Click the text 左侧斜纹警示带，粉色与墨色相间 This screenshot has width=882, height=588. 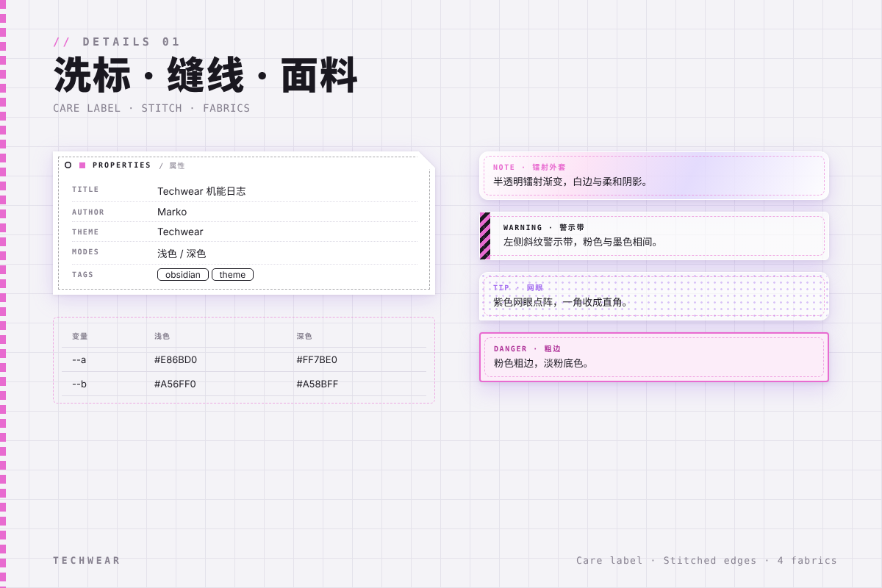(x=581, y=242)
